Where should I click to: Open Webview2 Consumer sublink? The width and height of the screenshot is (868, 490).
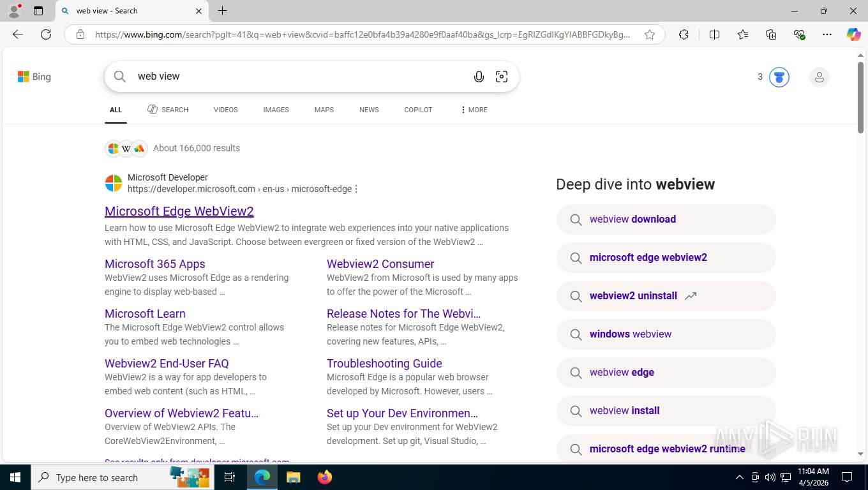(x=380, y=264)
